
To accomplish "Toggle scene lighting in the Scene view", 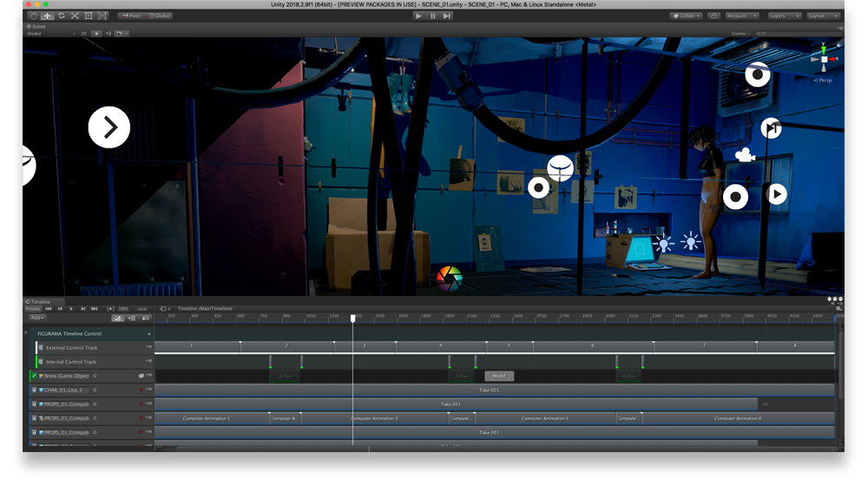I will point(96,34).
